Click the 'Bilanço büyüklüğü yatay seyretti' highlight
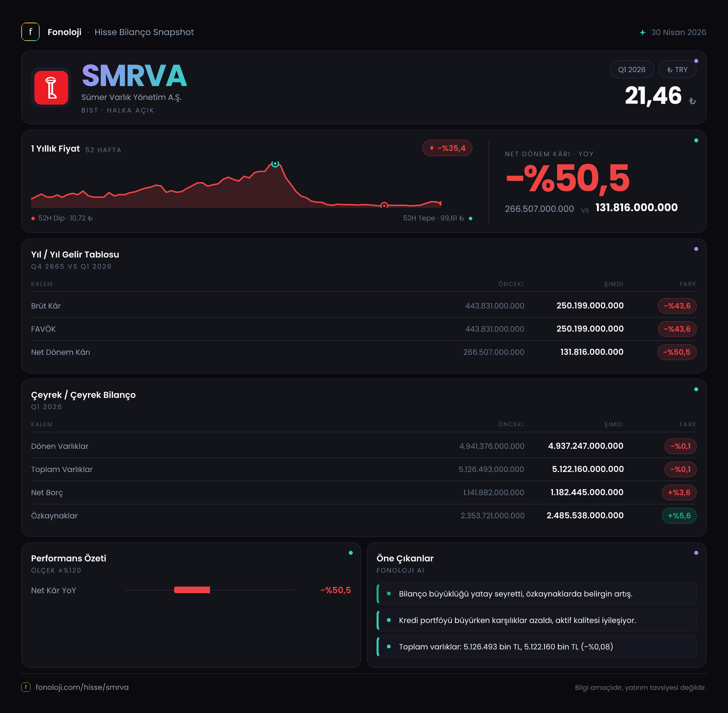Viewport: 728px width, 713px height. (536, 594)
